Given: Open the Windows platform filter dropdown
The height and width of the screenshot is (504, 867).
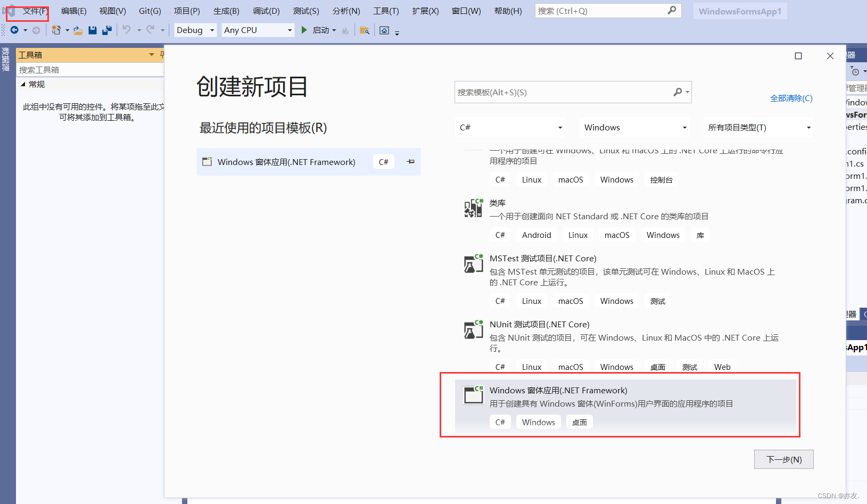Looking at the screenshot, I should coord(634,127).
